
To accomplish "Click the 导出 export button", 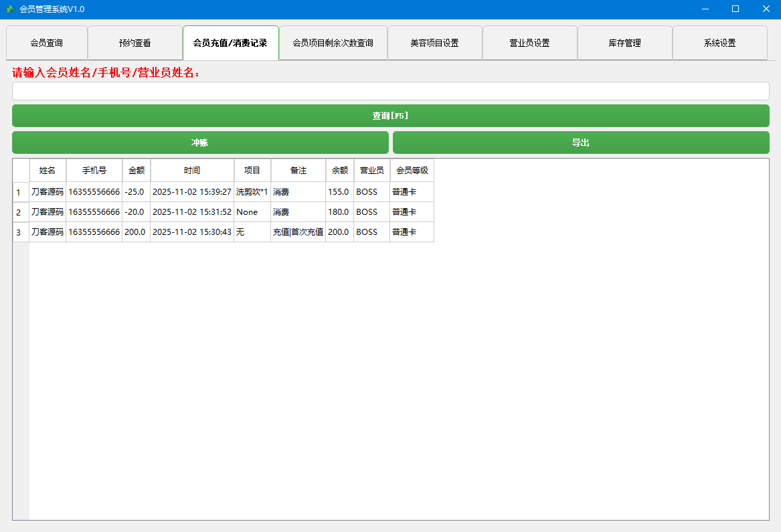I will pos(581,143).
